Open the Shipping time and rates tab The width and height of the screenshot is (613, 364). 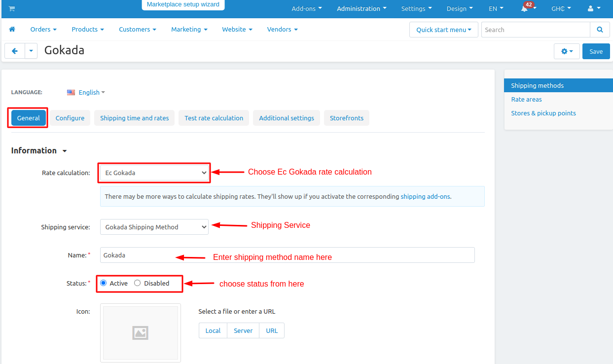click(134, 118)
